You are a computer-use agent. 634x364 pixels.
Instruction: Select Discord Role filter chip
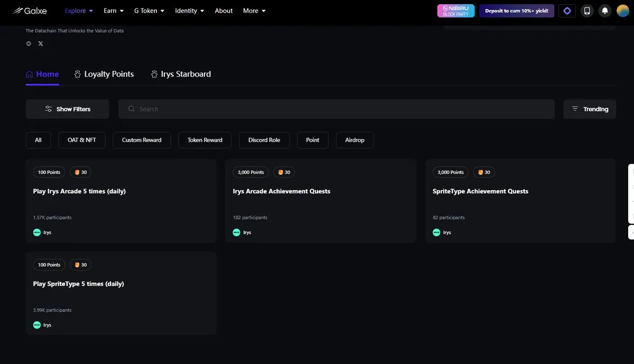(264, 140)
